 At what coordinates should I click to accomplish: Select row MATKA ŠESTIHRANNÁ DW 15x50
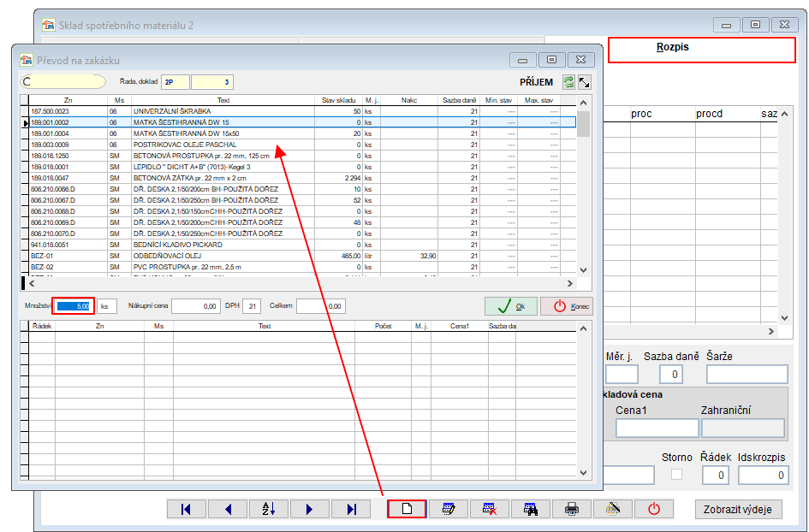(302, 133)
